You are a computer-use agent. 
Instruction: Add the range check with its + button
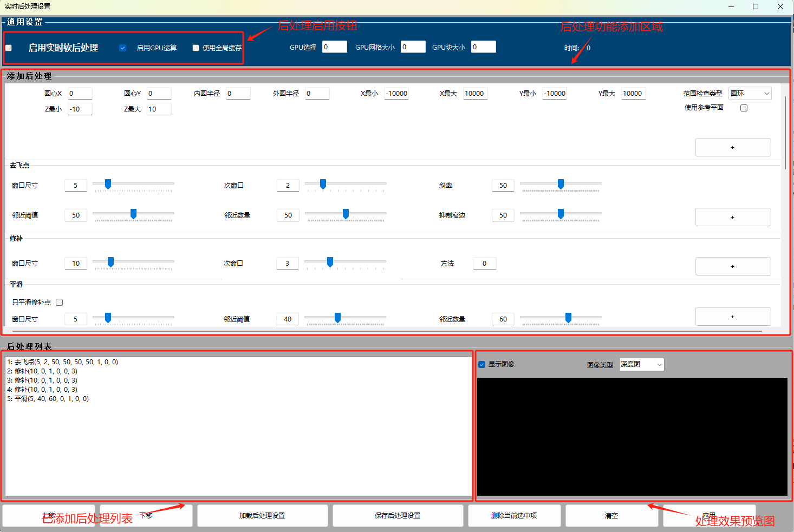(733, 147)
